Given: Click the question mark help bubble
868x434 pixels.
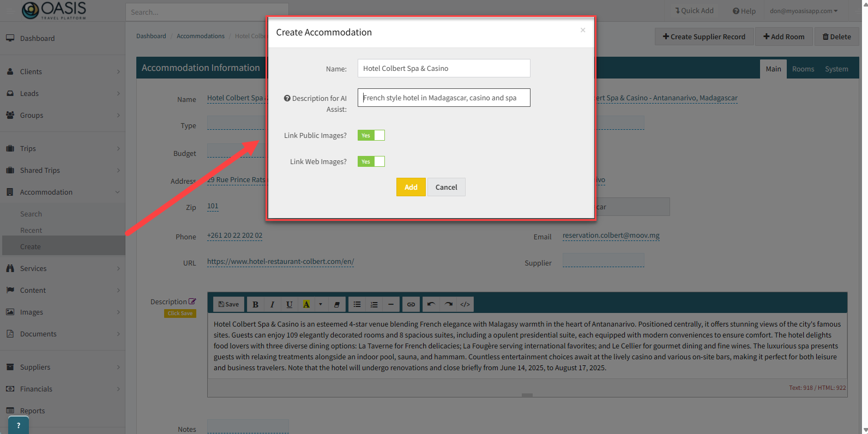Looking at the screenshot, I should point(18,425).
